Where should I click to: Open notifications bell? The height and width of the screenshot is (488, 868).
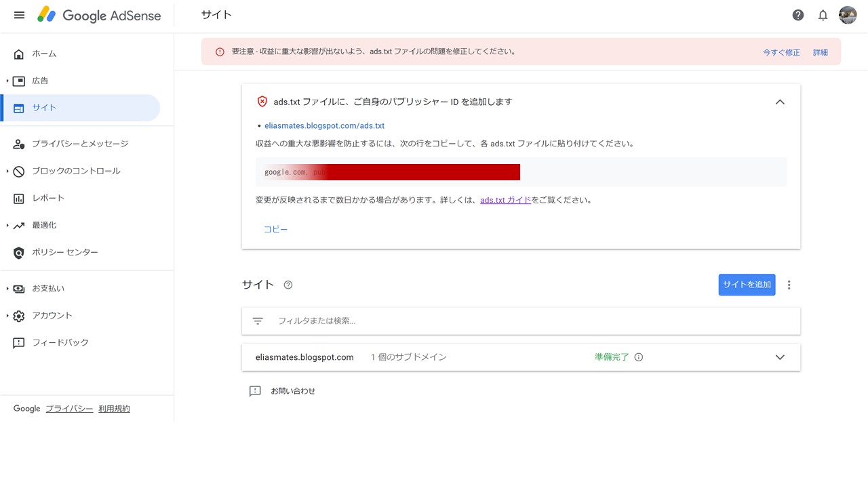point(823,15)
